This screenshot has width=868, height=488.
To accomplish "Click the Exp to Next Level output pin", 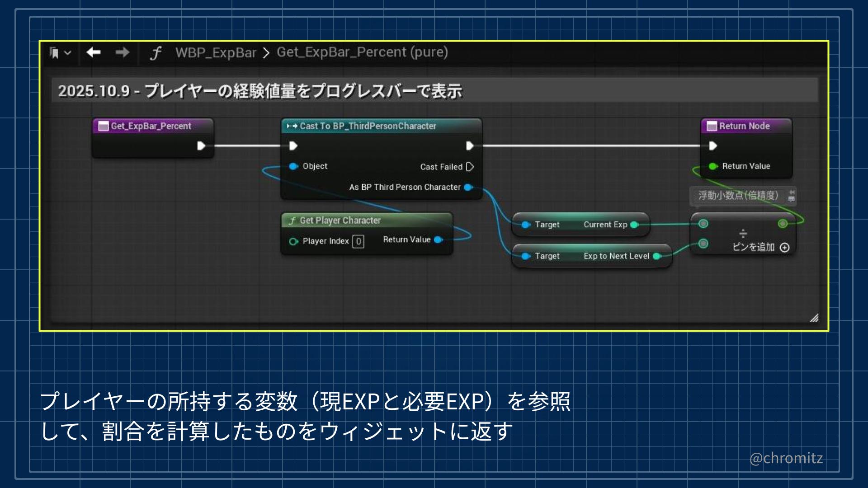I will click(x=657, y=256).
